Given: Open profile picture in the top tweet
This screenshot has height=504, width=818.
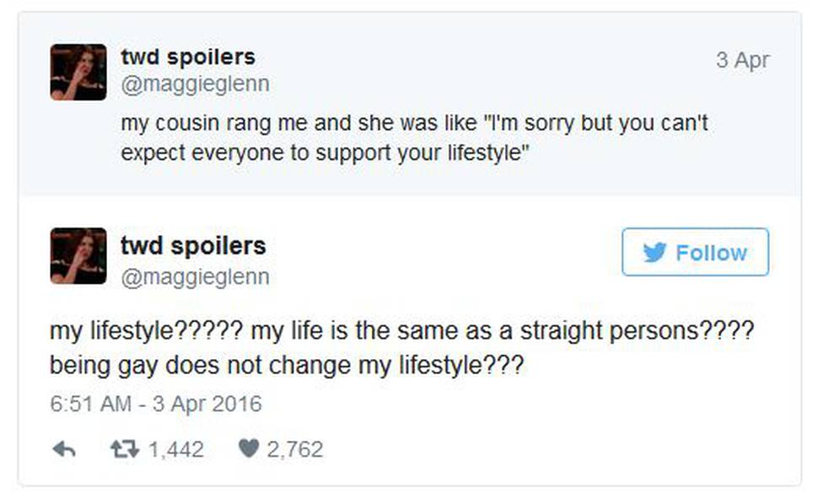Looking at the screenshot, I should click(78, 72).
